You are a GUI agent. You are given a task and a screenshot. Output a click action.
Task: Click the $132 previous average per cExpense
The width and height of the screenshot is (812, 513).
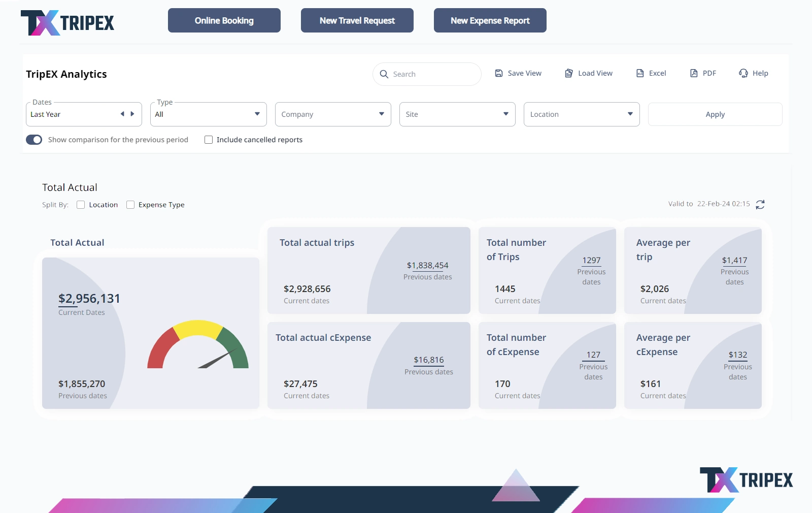(738, 355)
